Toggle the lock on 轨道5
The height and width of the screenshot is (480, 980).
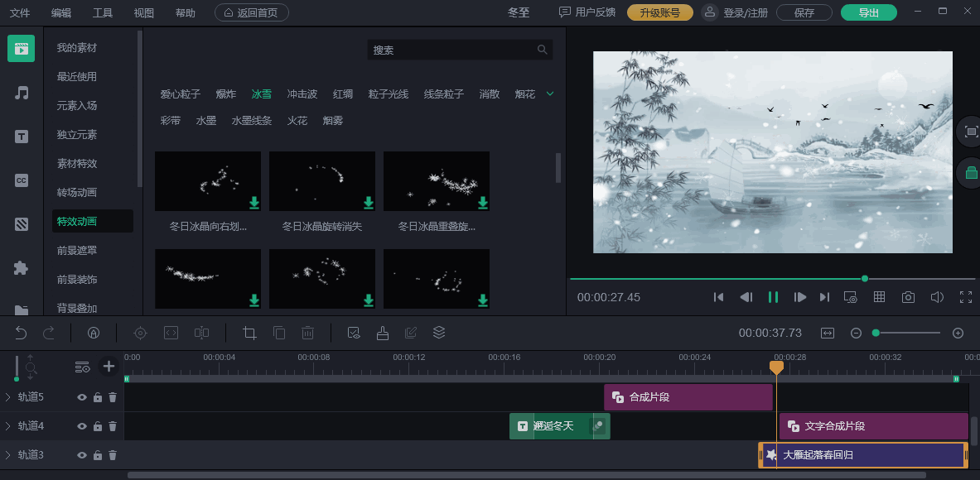tap(98, 397)
